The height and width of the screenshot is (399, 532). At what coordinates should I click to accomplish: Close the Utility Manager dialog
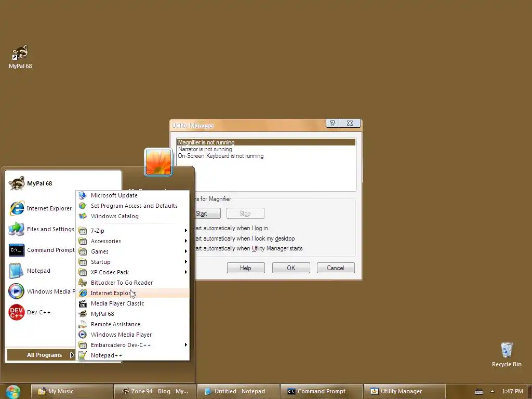[350, 123]
